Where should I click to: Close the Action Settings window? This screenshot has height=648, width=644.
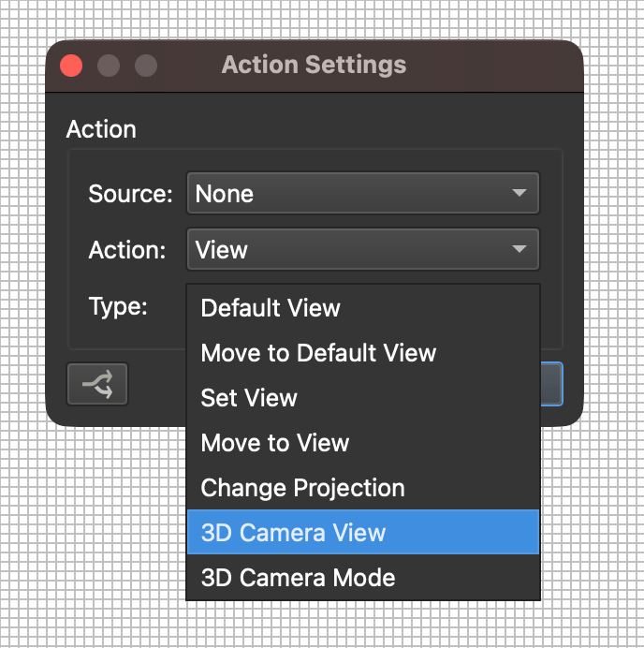tap(71, 66)
